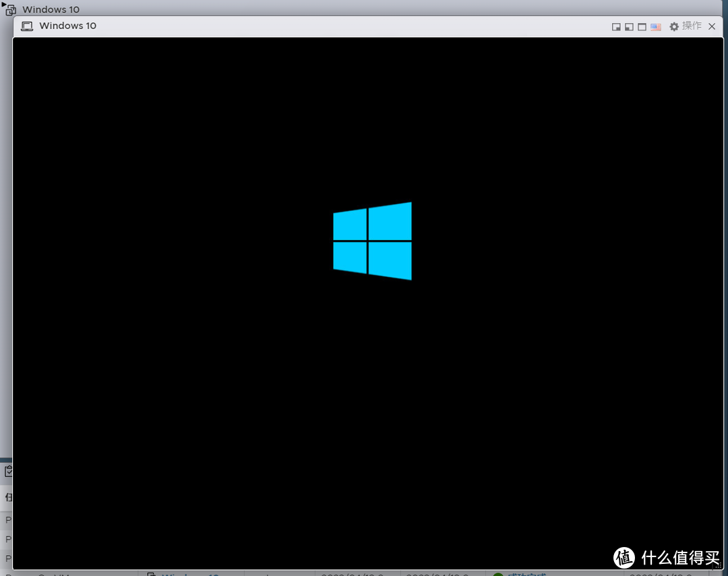Select the Windows 10 VM in the background header
Image resolution: width=728 pixels, height=576 pixels.
click(51, 9)
